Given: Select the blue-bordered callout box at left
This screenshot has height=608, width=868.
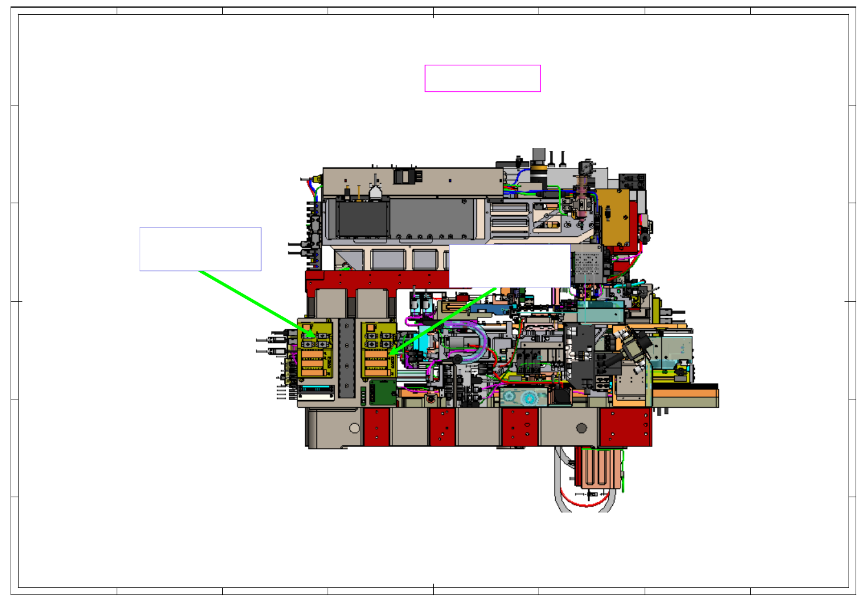Looking at the screenshot, I should tap(200, 249).
